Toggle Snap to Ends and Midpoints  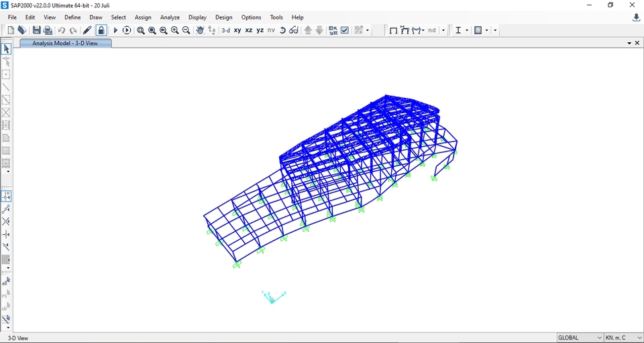[6, 209]
